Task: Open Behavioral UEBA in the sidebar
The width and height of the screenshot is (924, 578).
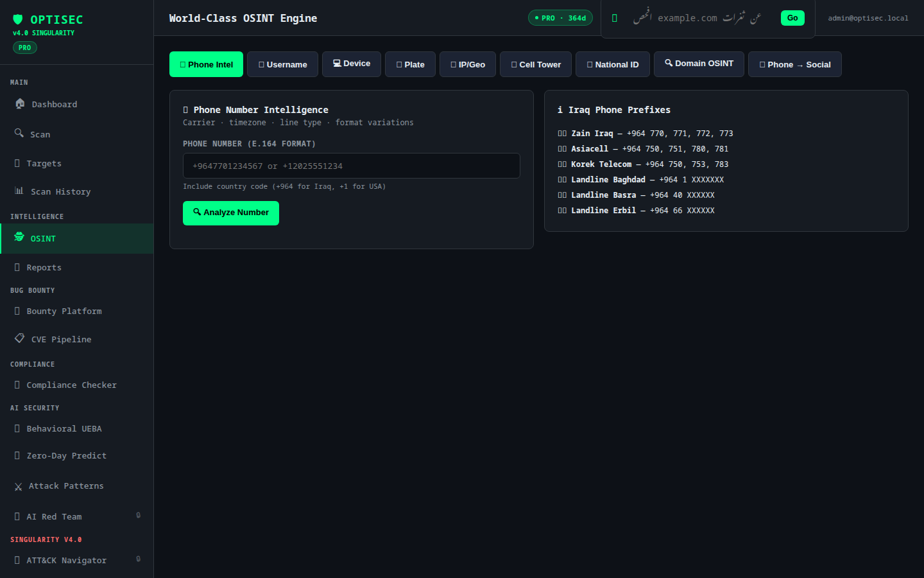Action: click(x=77, y=429)
